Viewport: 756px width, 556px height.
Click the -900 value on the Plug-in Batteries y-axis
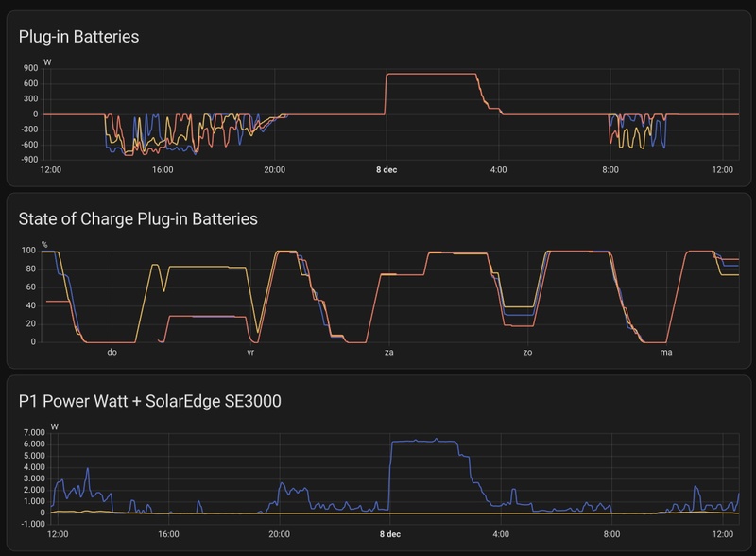pyautogui.click(x=29, y=160)
